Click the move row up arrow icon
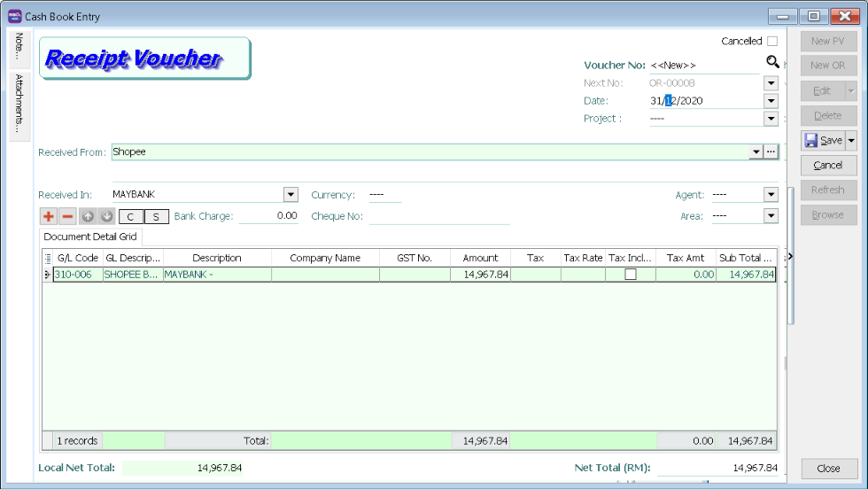868x489 pixels. click(x=88, y=216)
